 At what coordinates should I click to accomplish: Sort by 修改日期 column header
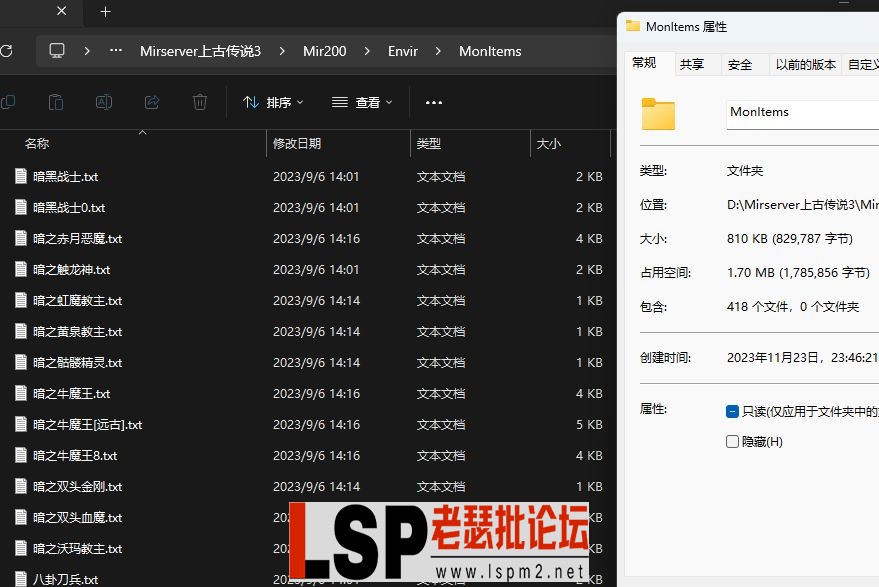[297, 144]
